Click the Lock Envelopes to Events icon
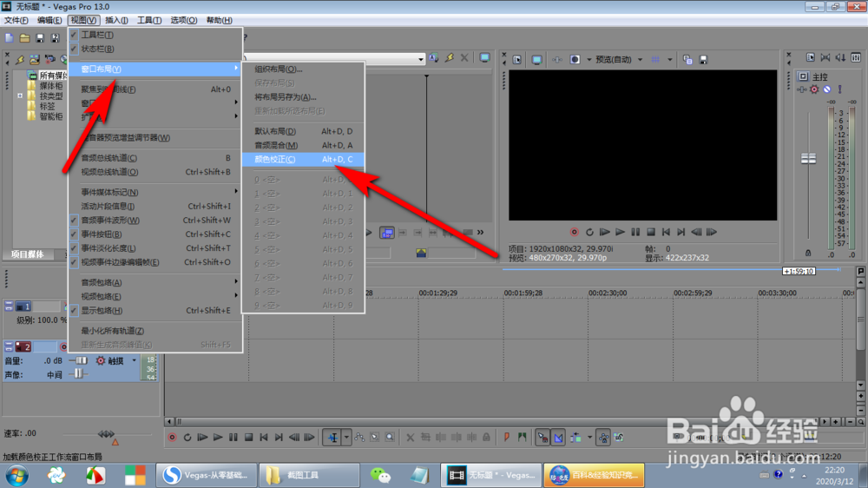This screenshot has height=488, width=868. click(x=603, y=438)
